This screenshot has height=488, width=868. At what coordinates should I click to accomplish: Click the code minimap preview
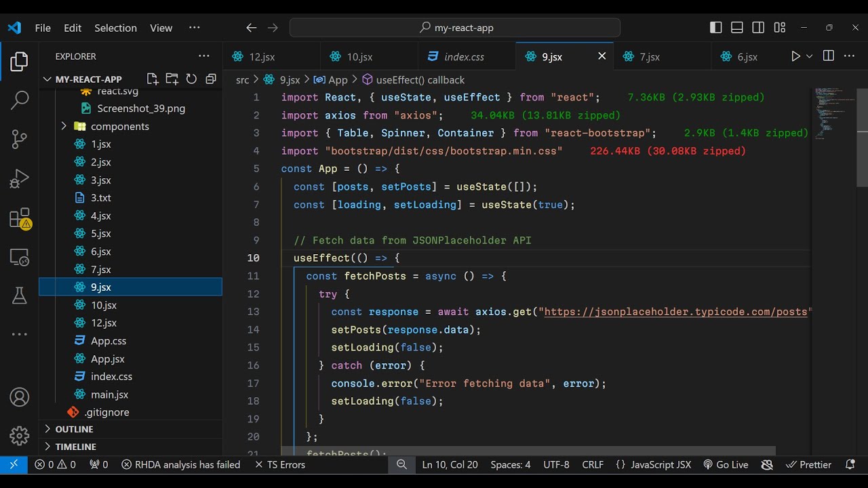833,114
